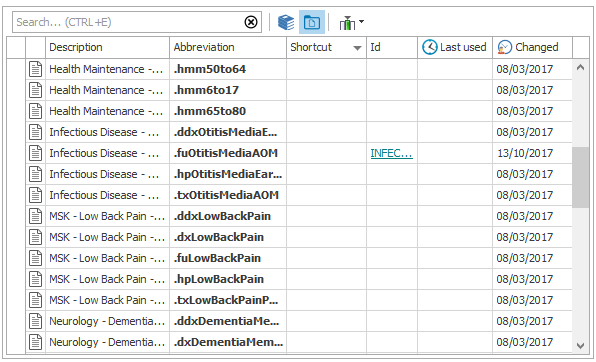Screen dimensions: 596x362
Task: Click document icon for .dxDementiaMem... row
Action: (x=35, y=342)
